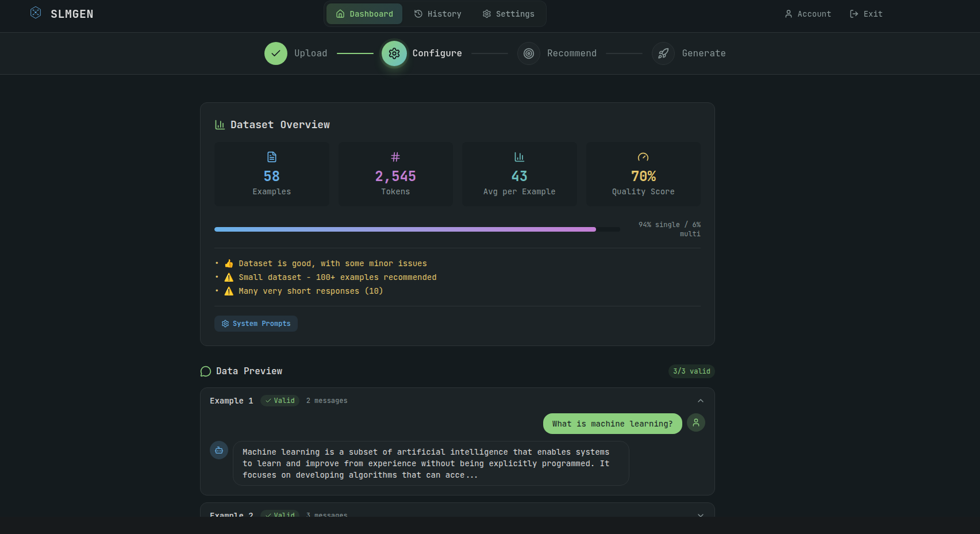Click the Examples document icon
Image resolution: width=980 pixels, height=534 pixels.
coord(271,156)
